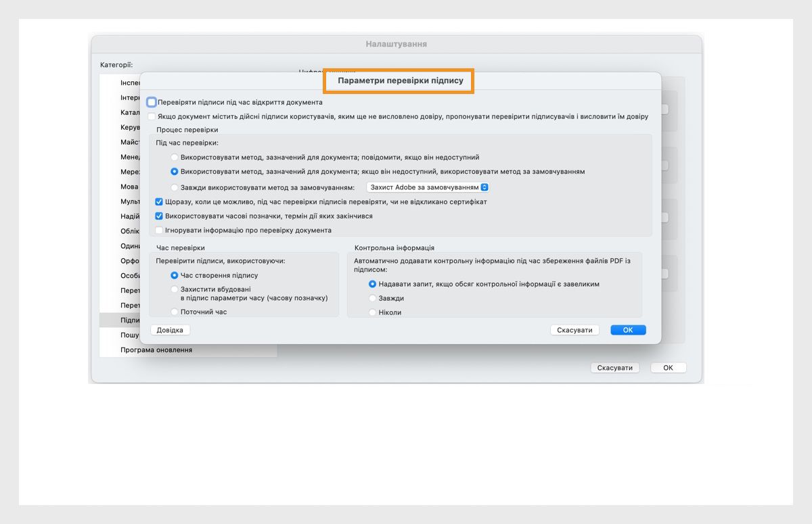Viewport: 812px width, 524px height.
Task: Open 'Захист Adobe за замовчуванням' dropdown
Action: click(428, 187)
